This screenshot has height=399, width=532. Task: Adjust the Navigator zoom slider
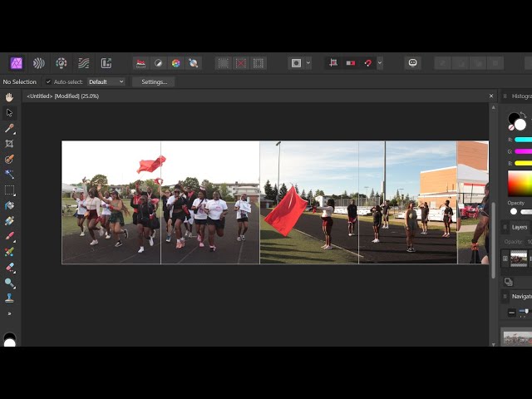[525, 312]
